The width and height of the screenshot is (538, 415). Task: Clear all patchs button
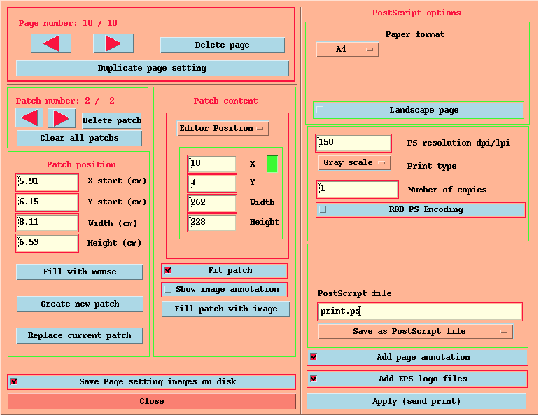(x=79, y=138)
